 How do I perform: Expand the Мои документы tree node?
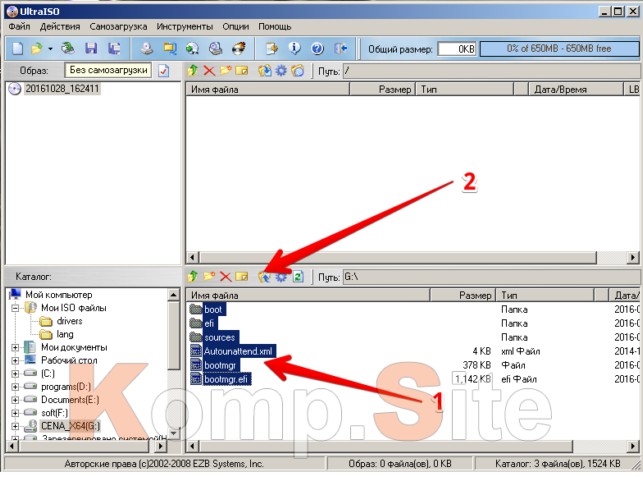(x=15, y=348)
